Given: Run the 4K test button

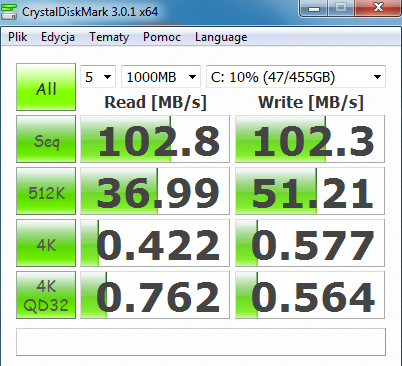Looking at the screenshot, I should pyautogui.click(x=46, y=243).
